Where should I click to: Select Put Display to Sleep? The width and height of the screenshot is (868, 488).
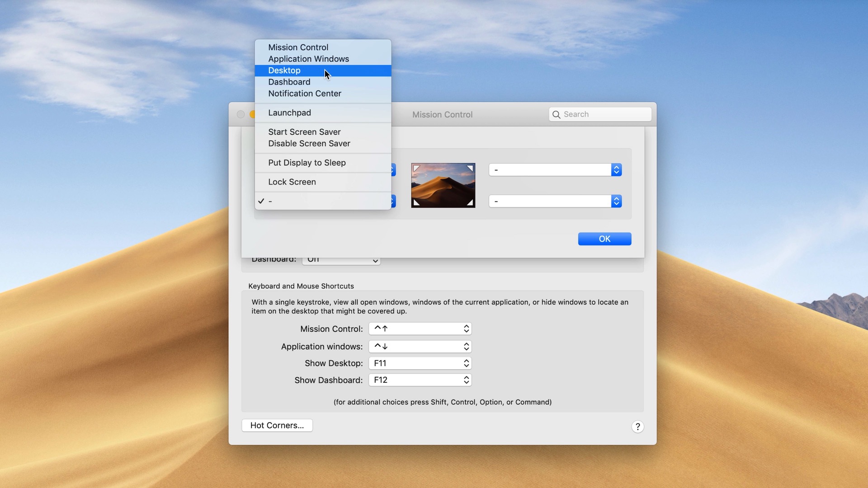pos(307,163)
